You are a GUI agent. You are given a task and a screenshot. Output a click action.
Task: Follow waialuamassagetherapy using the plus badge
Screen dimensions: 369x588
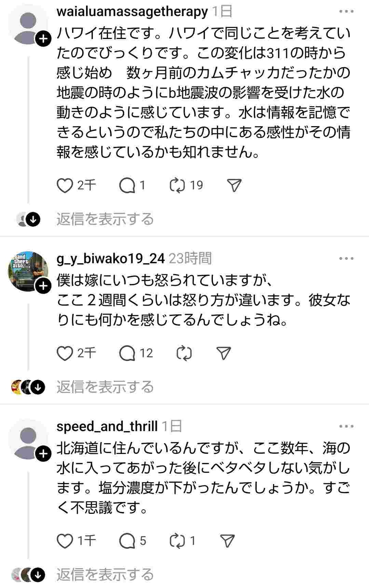(43, 39)
